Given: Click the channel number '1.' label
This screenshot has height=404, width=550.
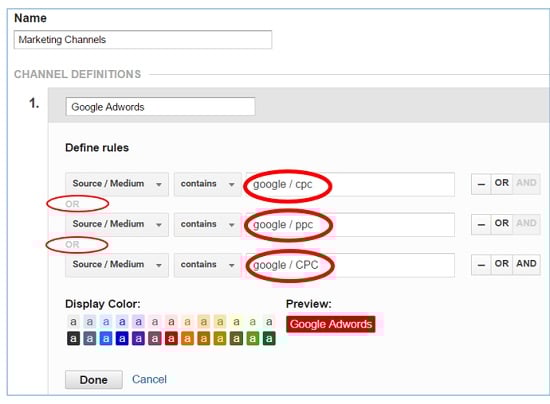Looking at the screenshot, I should coord(34,103).
